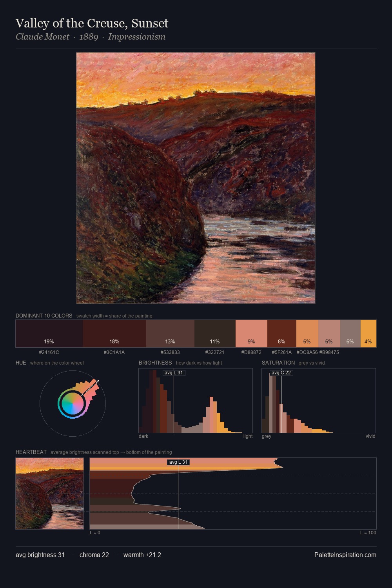Click the BRIGHTNESS section heading
Viewport: 392px width, 588px height.
click(x=155, y=363)
